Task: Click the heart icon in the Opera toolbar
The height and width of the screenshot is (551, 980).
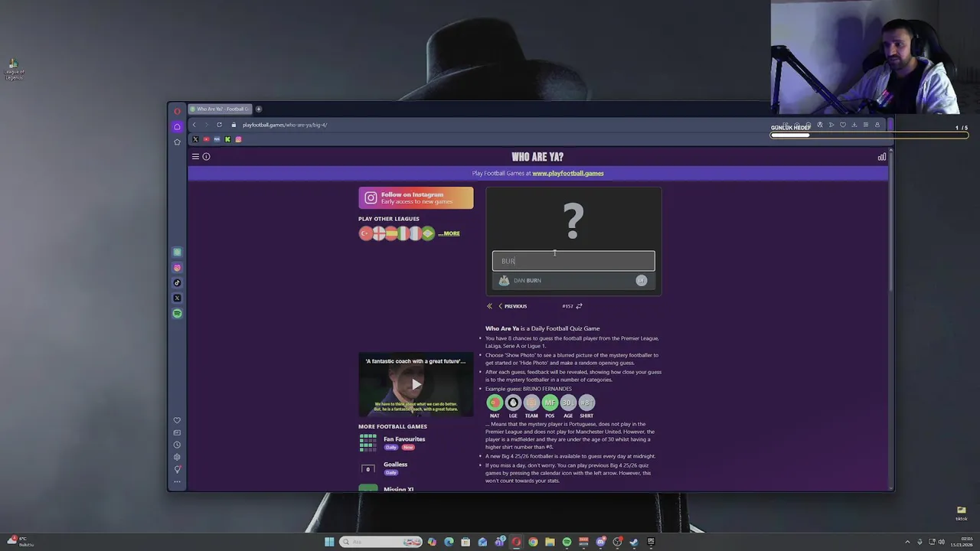Action: pyautogui.click(x=843, y=125)
